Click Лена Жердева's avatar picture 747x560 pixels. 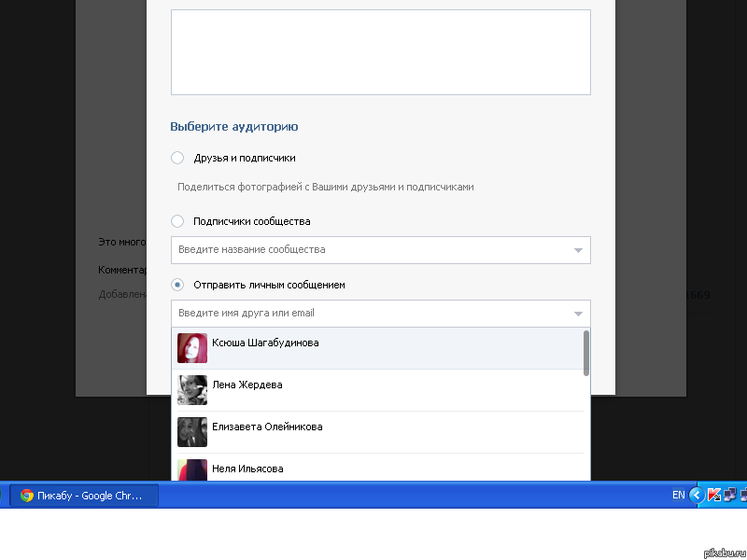(x=192, y=390)
